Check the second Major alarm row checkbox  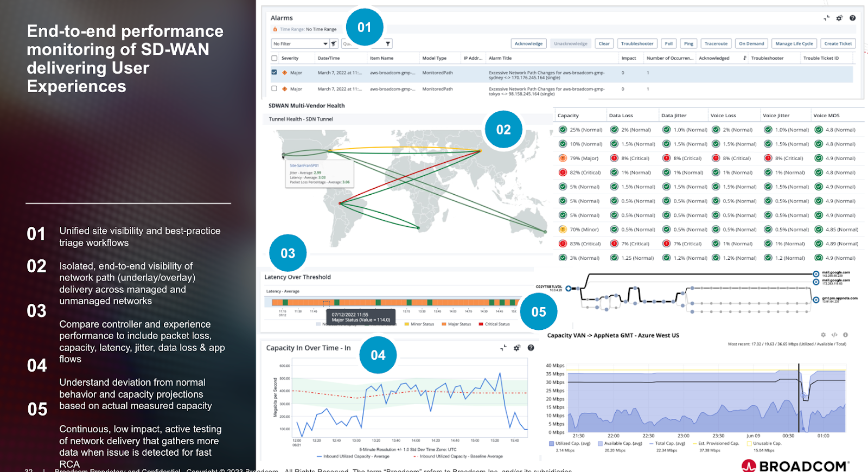click(x=275, y=88)
